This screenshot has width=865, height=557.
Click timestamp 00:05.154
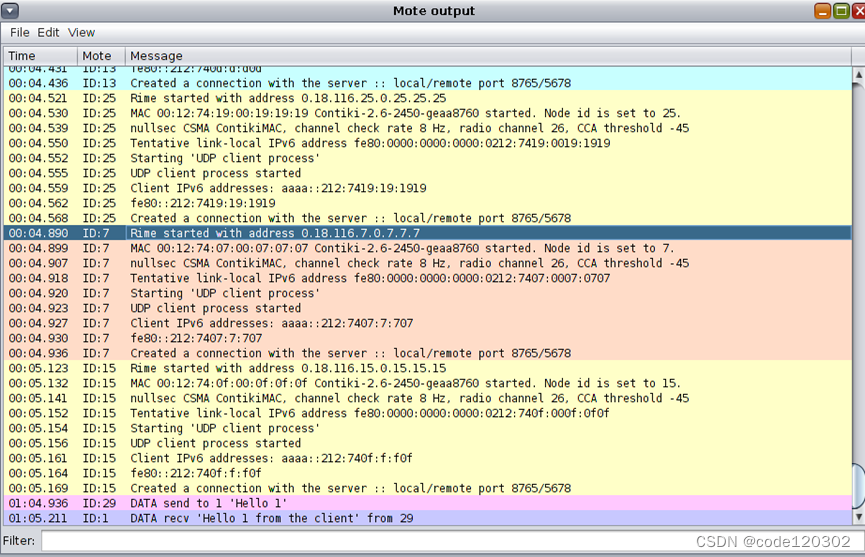39,428
